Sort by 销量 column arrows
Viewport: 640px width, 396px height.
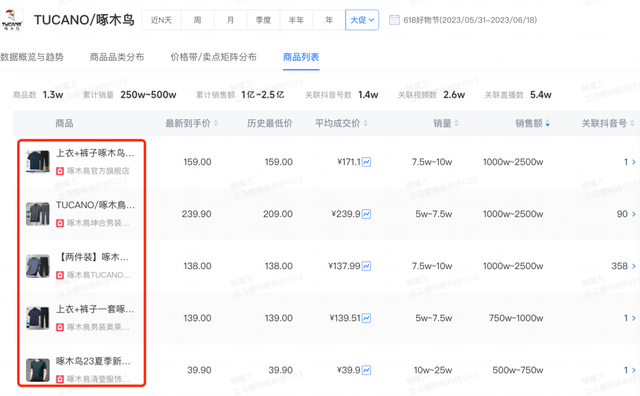(456, 123)
